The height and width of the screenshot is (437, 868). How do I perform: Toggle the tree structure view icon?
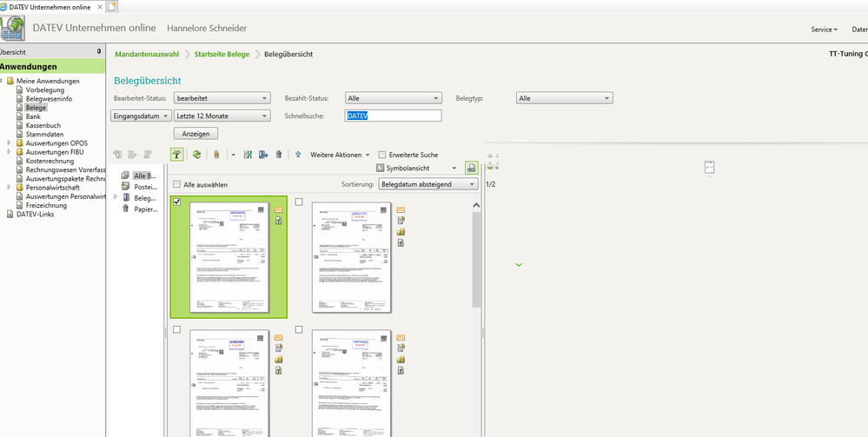click(177, 155)
